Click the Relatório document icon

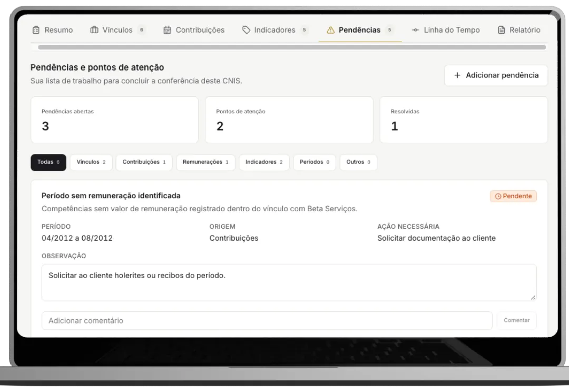501,30
